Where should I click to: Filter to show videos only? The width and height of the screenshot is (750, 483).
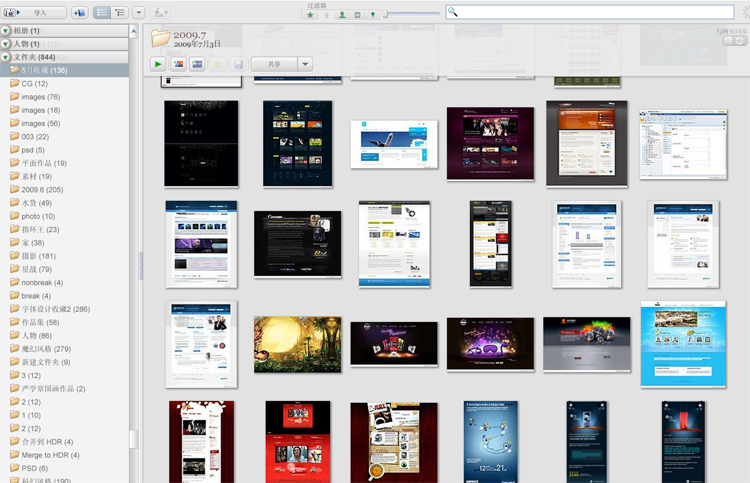point(357,15)
